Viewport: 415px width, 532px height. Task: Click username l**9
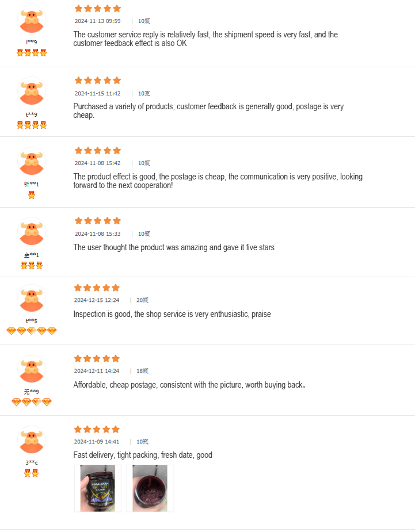[32, 42]
